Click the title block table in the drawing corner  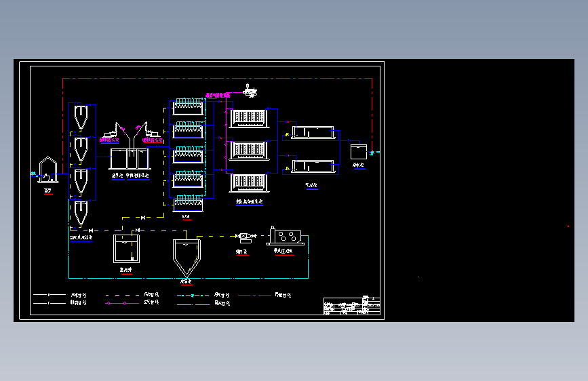(x=352, y=306)
